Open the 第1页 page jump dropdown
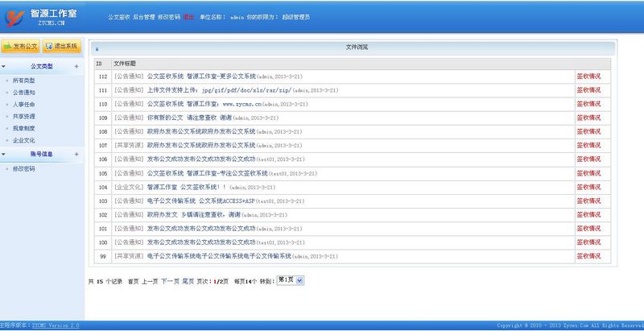 291,280
